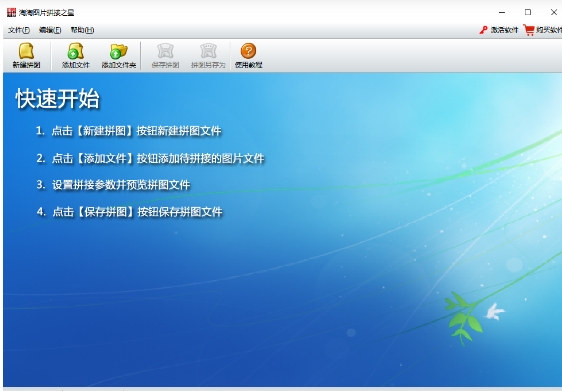Click quick start step 4 about 保存拼图

pyautogui.click(x=129, y=212)
